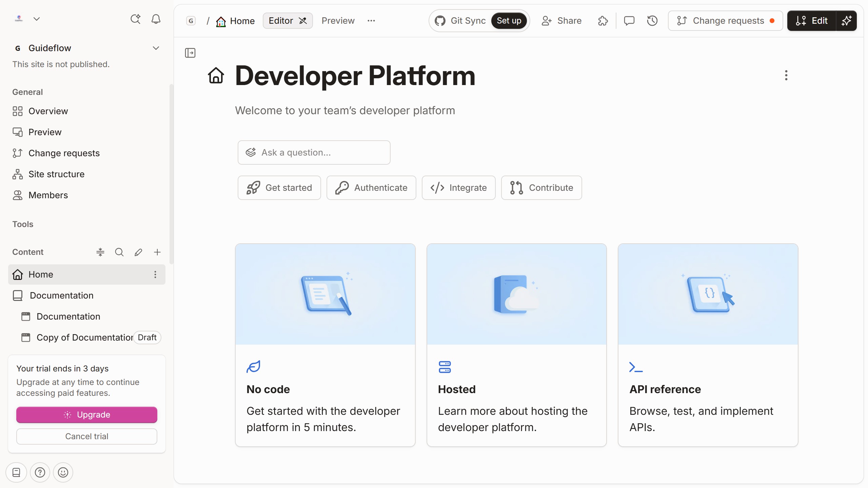The width and height of the screenshot is (868, 488).
Task: Open the Change requests button in header
Action: pyautogui.click(x=725, y=21)
